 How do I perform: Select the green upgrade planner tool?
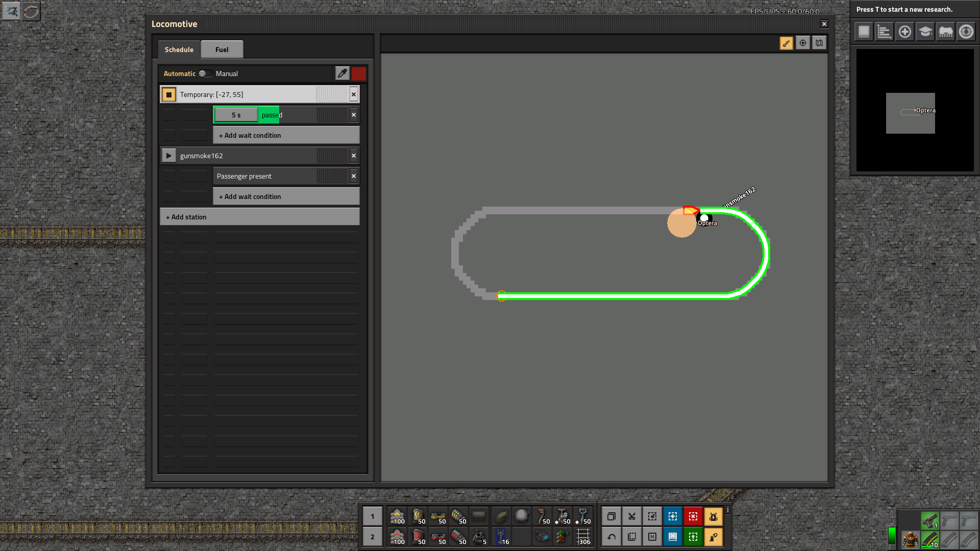pyautogui.click(x=693, y=537)
